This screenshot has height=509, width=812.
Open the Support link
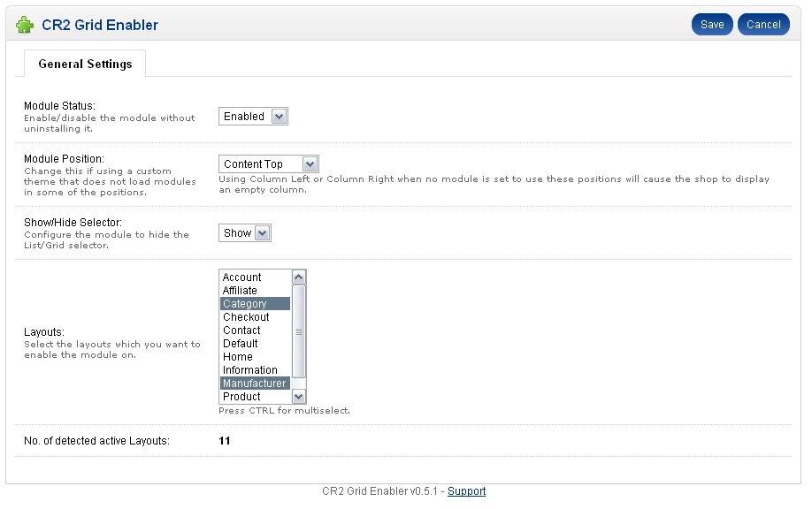466,491
